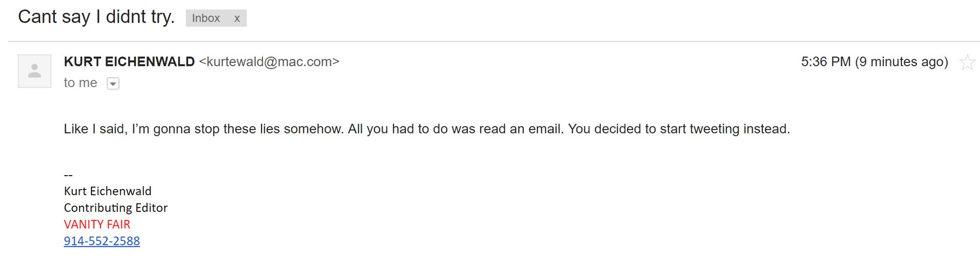980x278 pixels.
Task: Click the '--' signature separator
Action: tap(68, 175)
